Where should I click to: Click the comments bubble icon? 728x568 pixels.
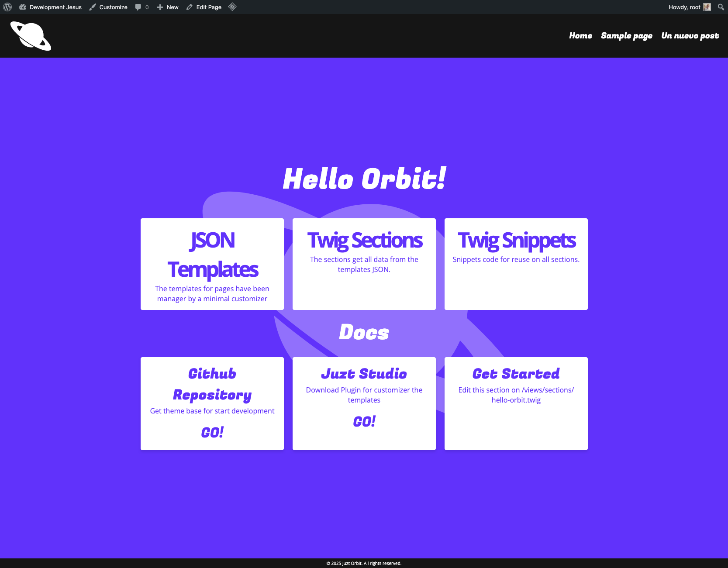[x=138, y=7]
